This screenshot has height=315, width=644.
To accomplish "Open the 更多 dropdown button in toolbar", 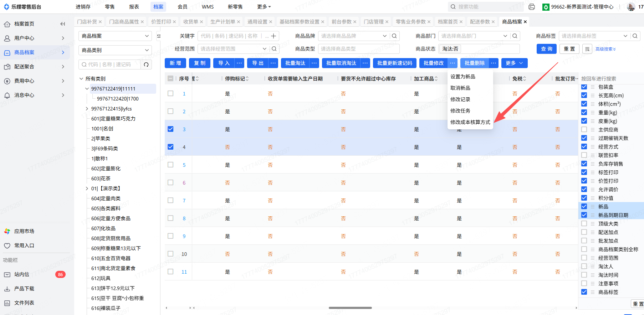I will [x=514, y=63].
